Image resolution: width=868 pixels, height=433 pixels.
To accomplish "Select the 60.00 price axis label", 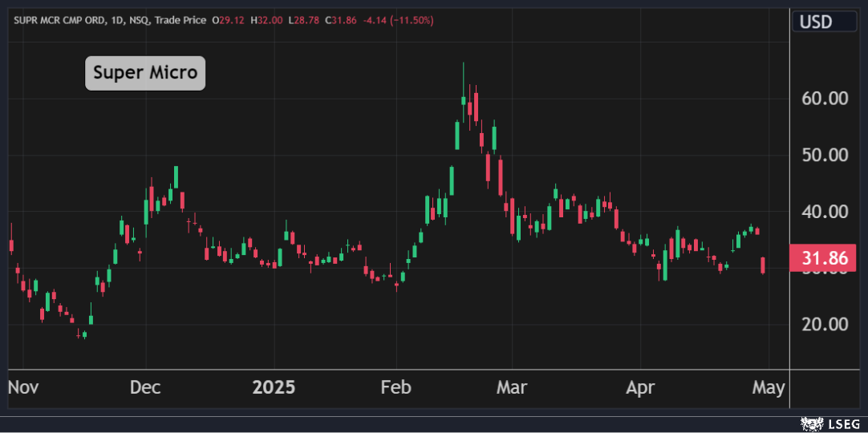I will coord(825,99).
